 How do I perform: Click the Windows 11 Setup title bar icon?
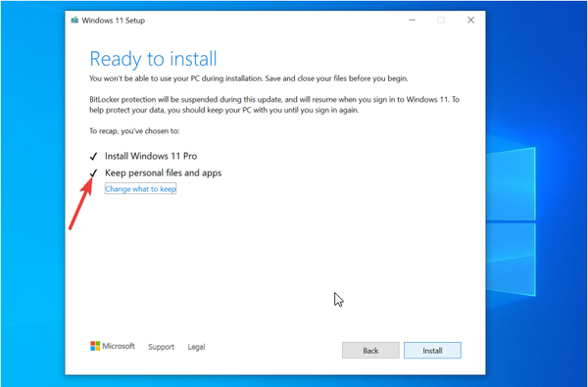[74, 20]
